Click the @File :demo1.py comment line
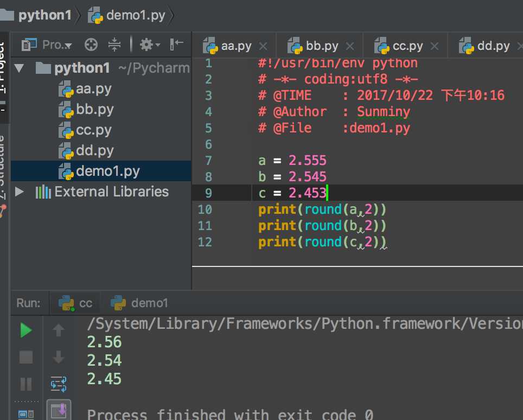Screen dimensions: 523x420 [334, 128]
